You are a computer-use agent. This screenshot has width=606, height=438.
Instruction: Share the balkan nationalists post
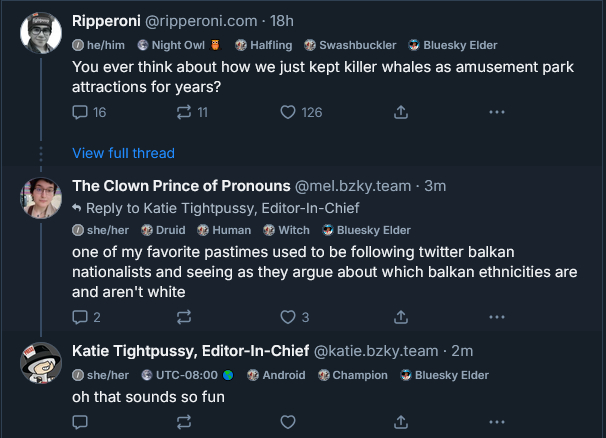(401, 317)
